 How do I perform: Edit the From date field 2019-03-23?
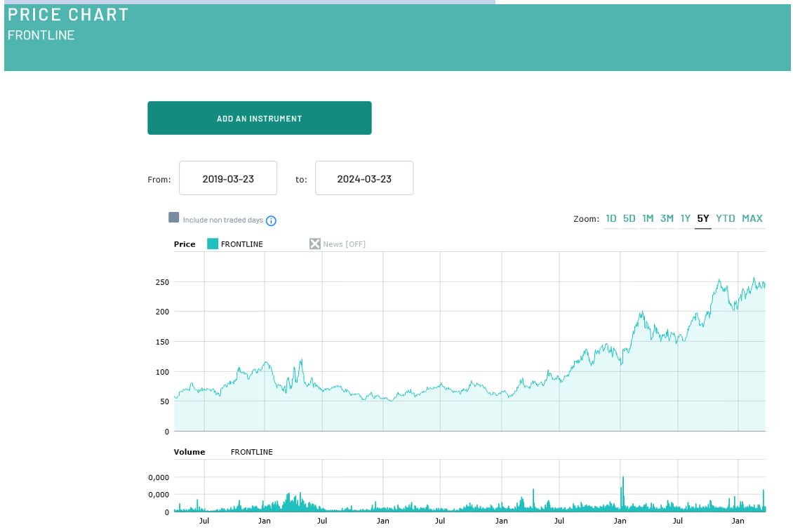pyautogui.click(x=228, y=178)
